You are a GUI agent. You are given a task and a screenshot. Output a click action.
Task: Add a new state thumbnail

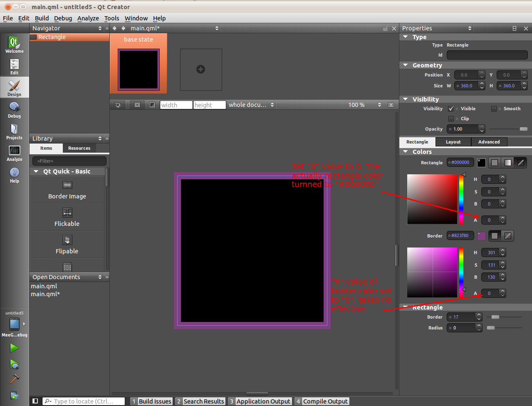200,69
